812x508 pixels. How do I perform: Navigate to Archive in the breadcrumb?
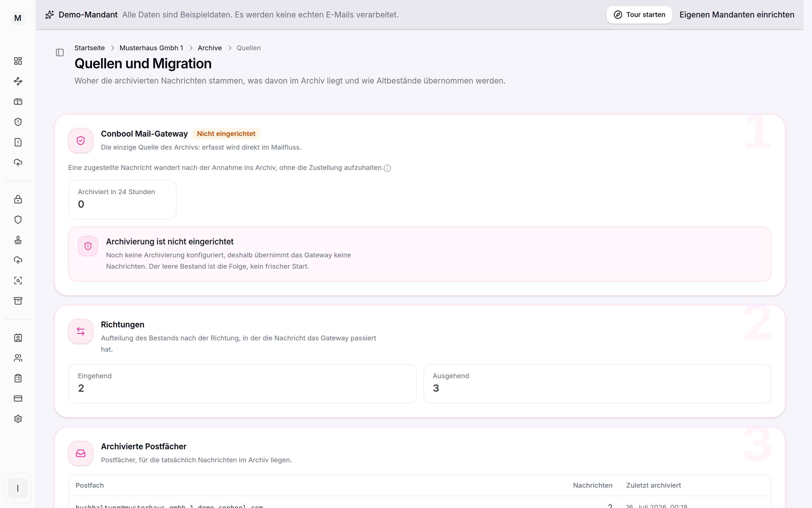[210, 48]
